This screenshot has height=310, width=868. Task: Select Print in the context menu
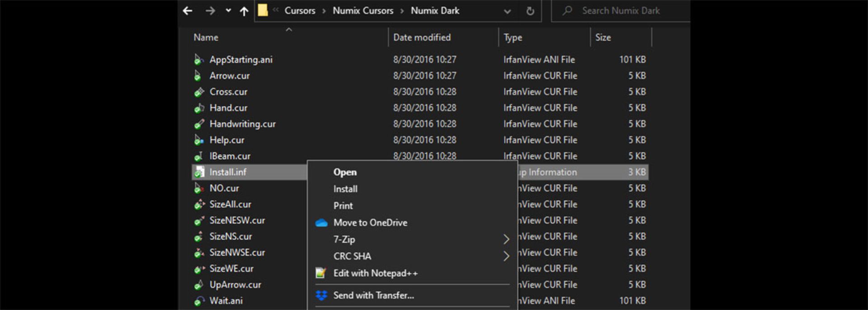pos(343,206)
